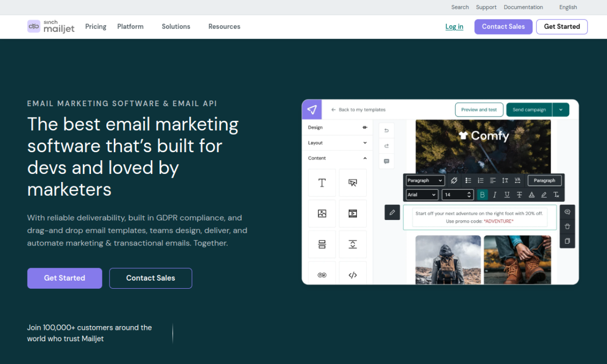Insert a Video block

click(353, 213)
